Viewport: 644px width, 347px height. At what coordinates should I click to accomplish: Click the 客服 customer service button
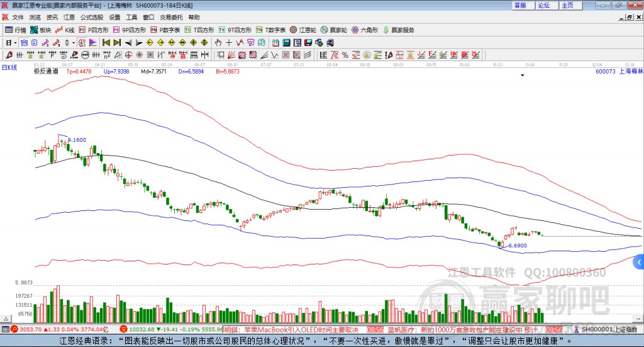coord(520,5)
